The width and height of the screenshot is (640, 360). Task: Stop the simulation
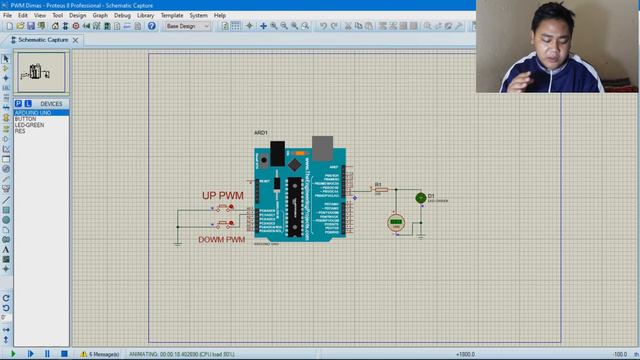(64, 354)
